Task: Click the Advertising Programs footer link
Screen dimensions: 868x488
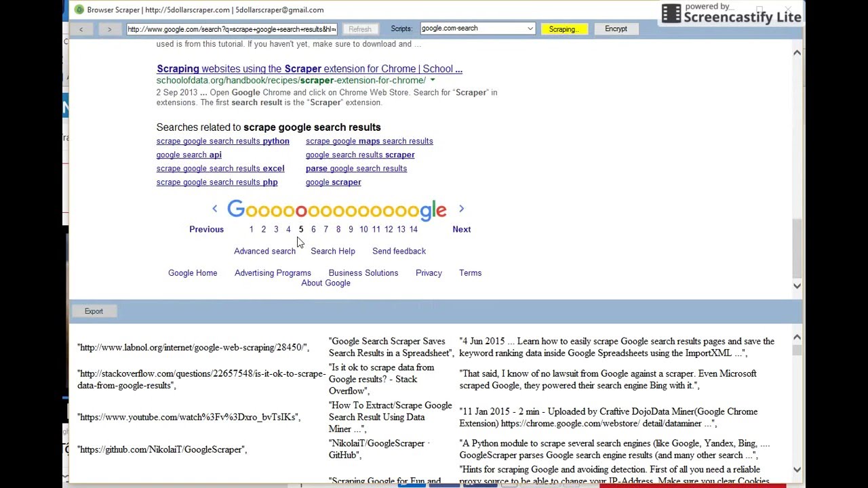Action: (x=273, y=272)
